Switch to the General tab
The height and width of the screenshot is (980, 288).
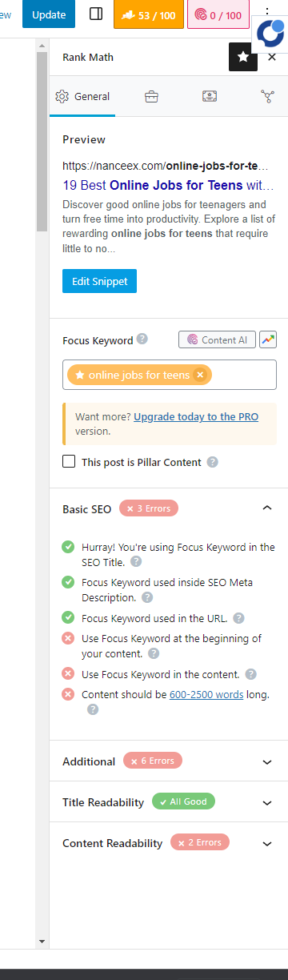point(82,97)
